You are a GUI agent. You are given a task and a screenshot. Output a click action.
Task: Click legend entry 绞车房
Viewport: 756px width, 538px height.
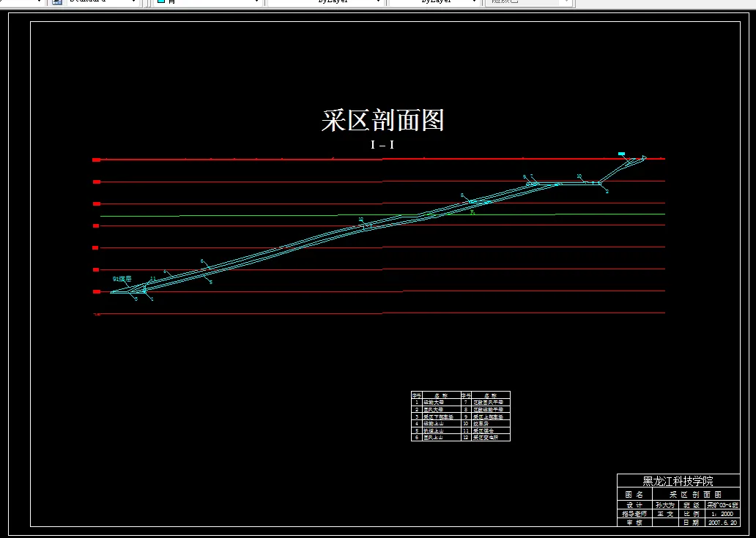481,423
